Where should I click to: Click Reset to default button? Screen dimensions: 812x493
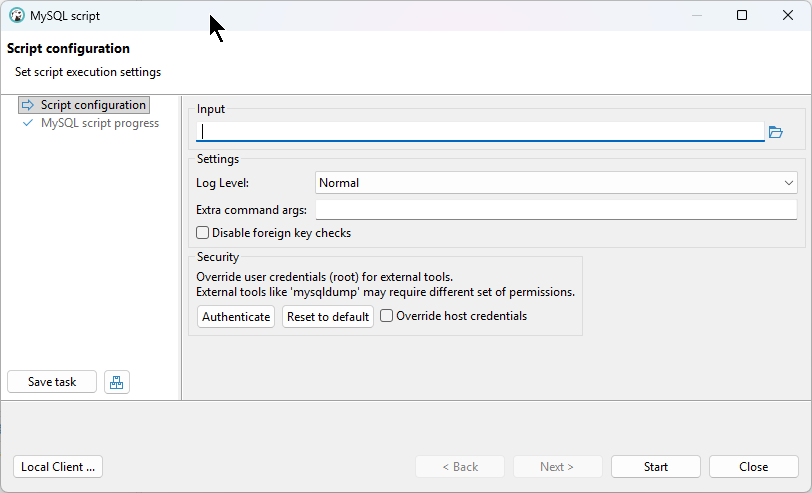pyautogui.click(x=328, y=317)
